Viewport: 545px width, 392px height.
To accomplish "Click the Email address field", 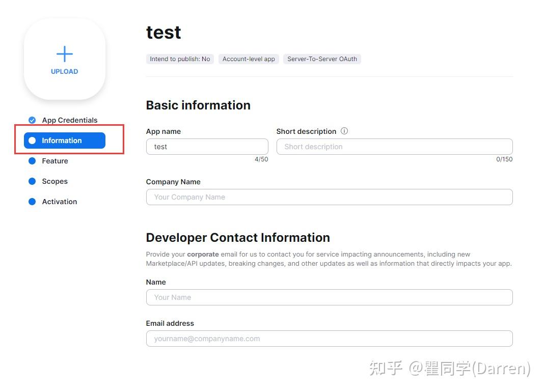I will click(329, 339).
